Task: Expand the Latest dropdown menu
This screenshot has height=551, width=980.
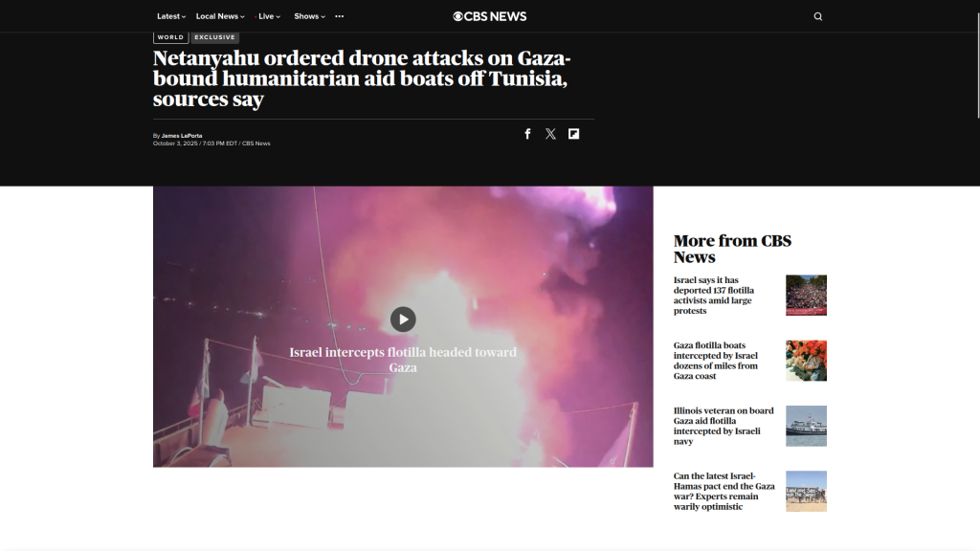Action: (x=171, y=16)
